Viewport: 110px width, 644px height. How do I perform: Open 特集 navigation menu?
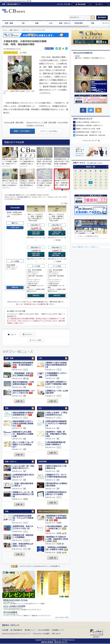pos(92,23)
